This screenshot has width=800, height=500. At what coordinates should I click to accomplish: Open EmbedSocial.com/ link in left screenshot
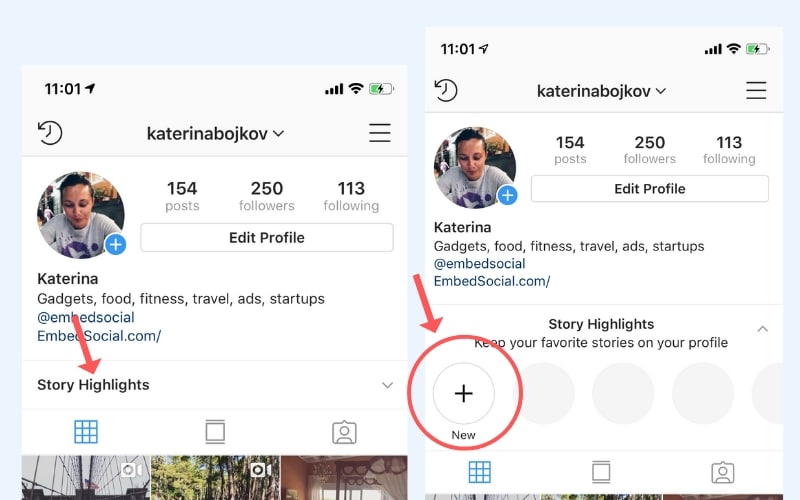99,336
